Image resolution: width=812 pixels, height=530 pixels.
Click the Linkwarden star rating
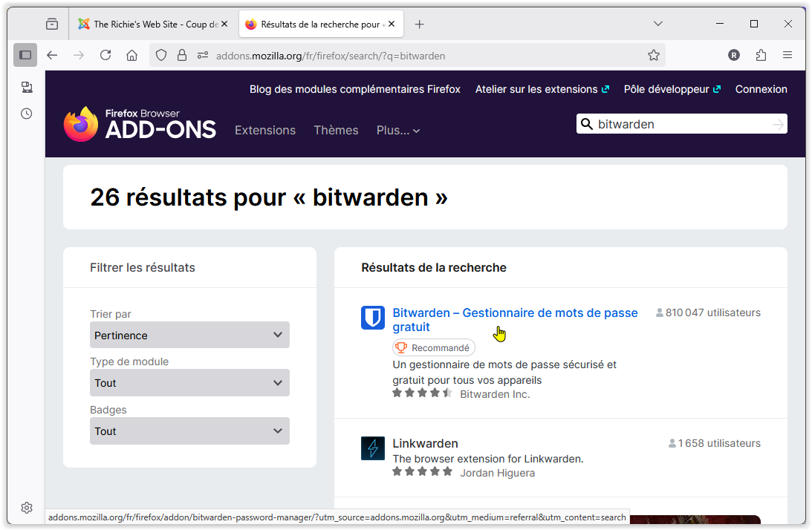tap(423, 472)
